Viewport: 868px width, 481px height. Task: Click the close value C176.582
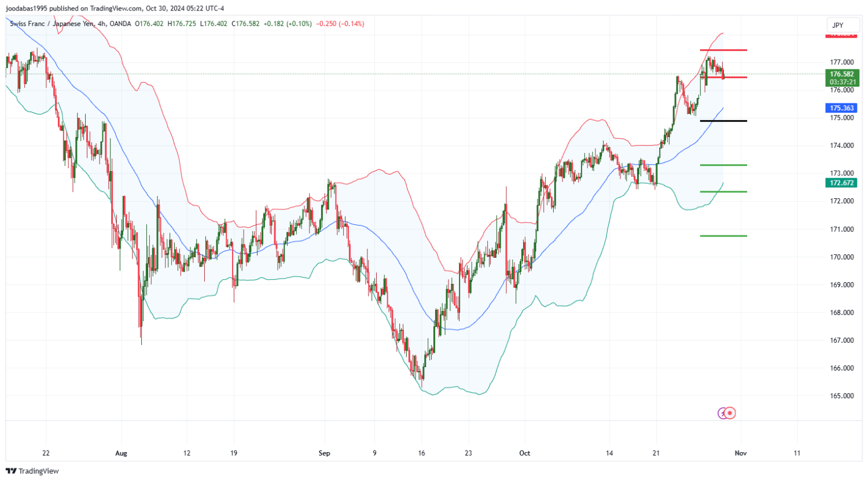pyautogui.click(x=245, y=24)
